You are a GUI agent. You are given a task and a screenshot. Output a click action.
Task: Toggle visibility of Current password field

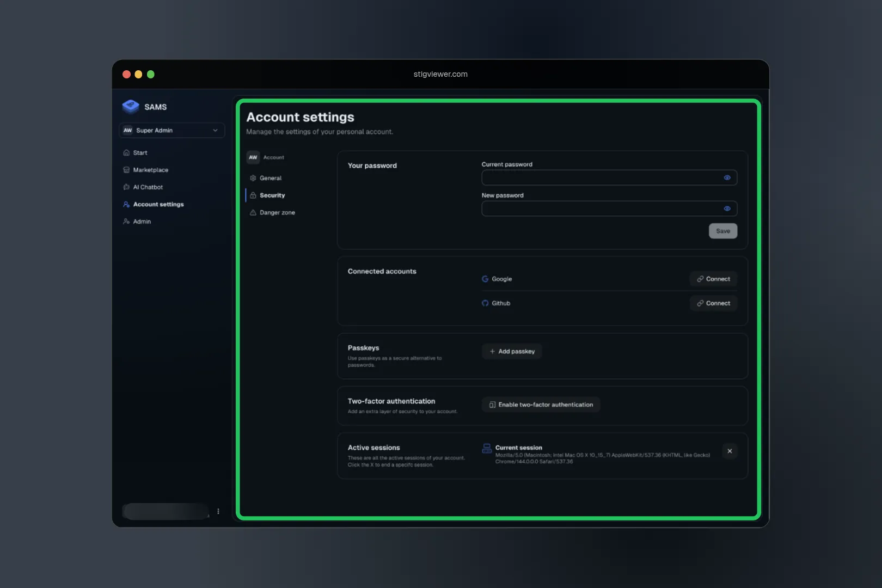pos(727,177)
